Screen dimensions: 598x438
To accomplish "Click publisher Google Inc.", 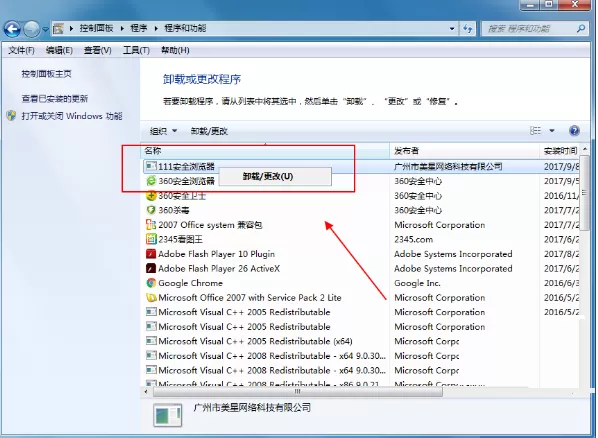I will point(417,283).
